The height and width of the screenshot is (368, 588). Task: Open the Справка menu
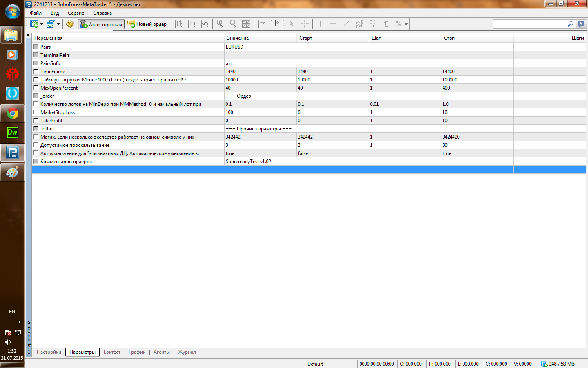(x=102, y=13)
